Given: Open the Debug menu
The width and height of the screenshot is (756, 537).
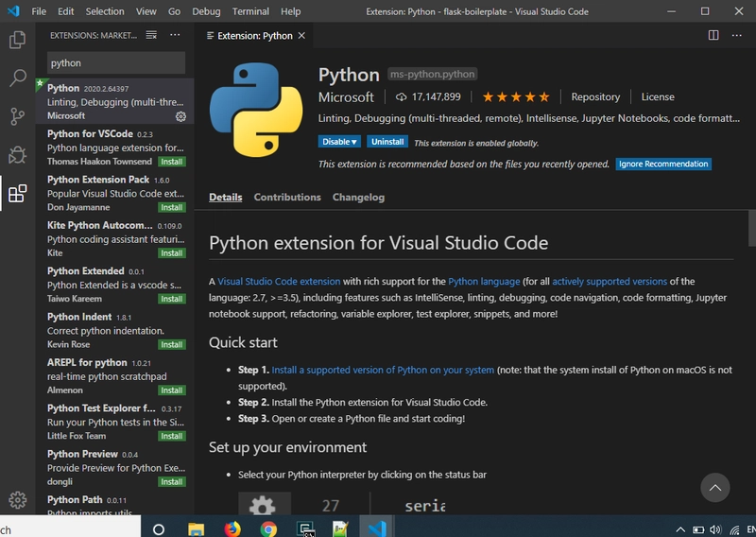Looking at the screenshot, I should 206,11.
